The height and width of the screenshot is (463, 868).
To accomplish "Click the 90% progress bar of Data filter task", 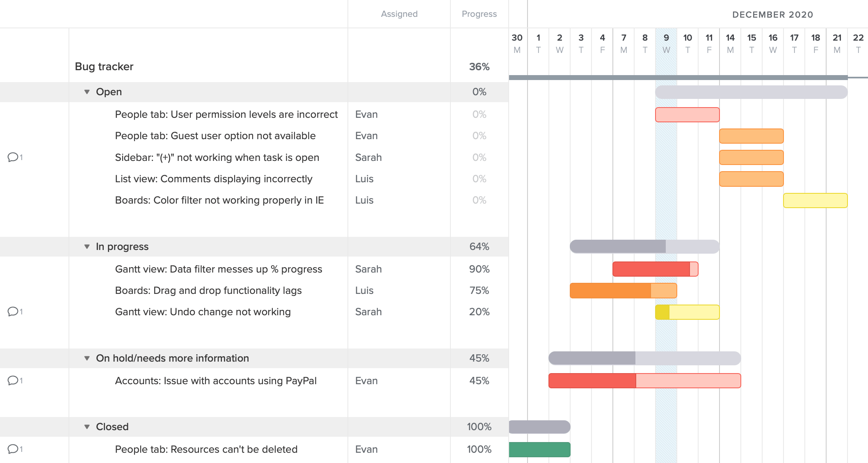I will (x=652, y=269).
